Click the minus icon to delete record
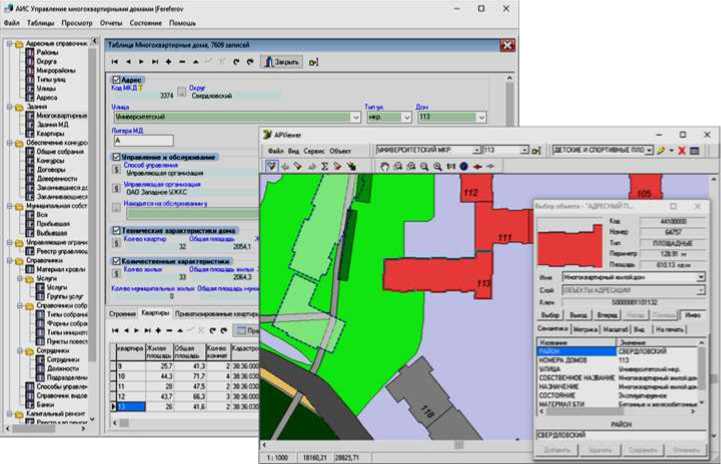The image size is (721, 464). [182, 61]
